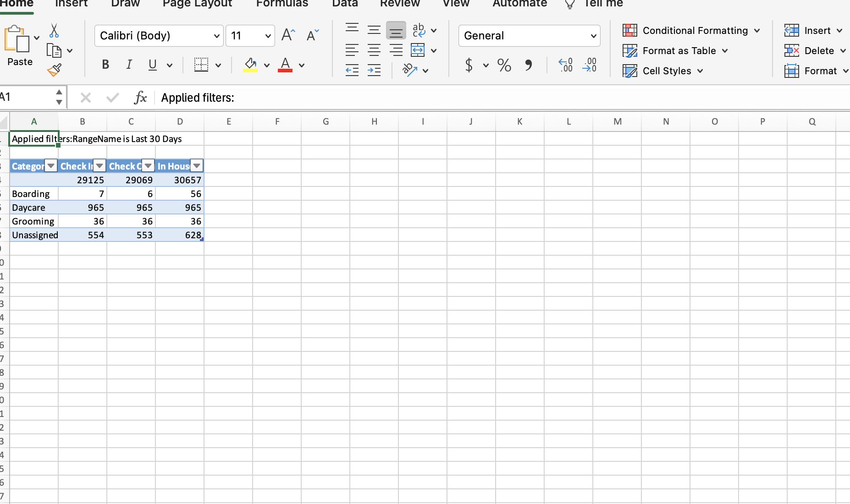This screenshot has height=504, width=850.
Task: Toggle Bold formatting
Action: coord(105,65)
